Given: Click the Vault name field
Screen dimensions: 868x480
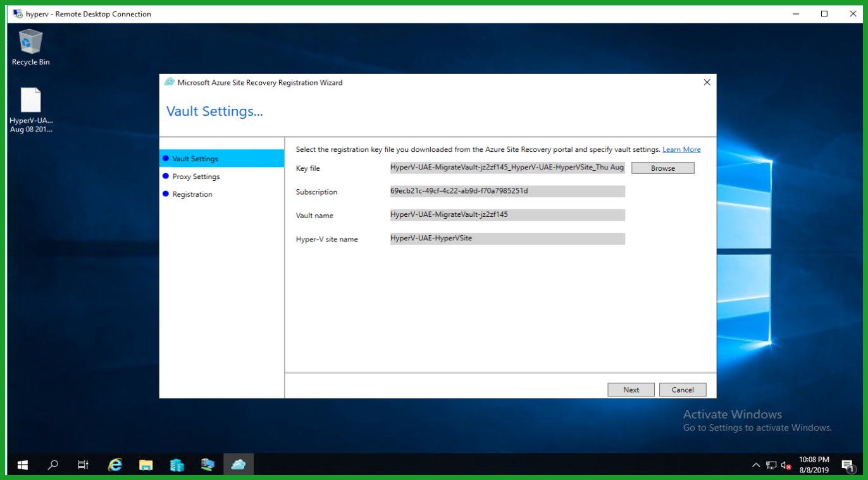Looking at the screenshot, I should point(507,215).
